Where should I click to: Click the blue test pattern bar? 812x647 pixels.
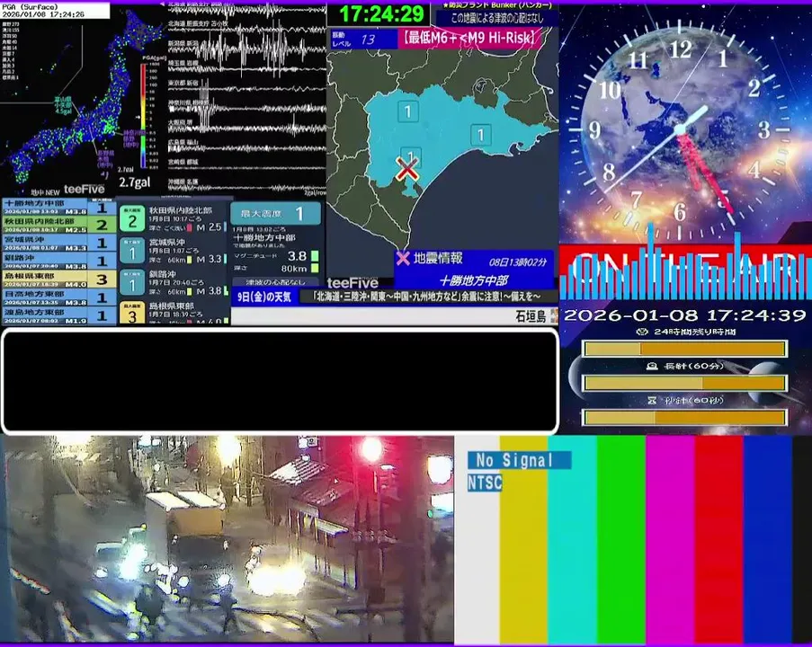coord(767,539)
